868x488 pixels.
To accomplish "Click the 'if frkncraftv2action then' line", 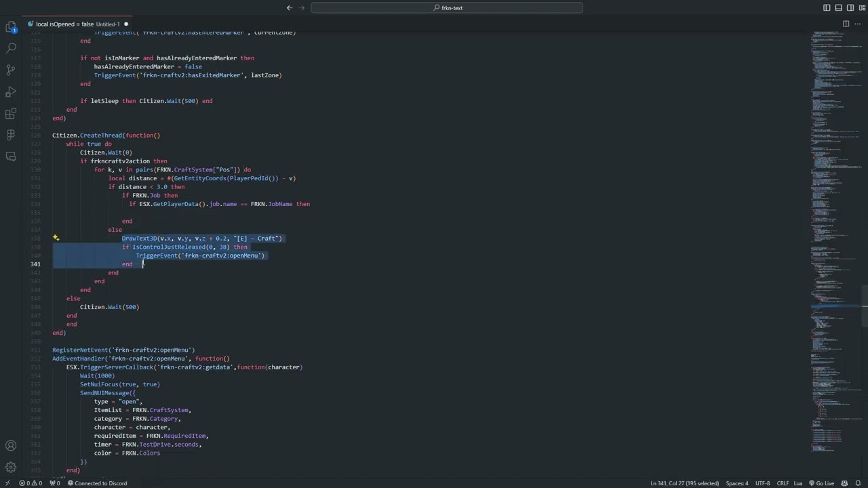I will click(x=123, y=161).
